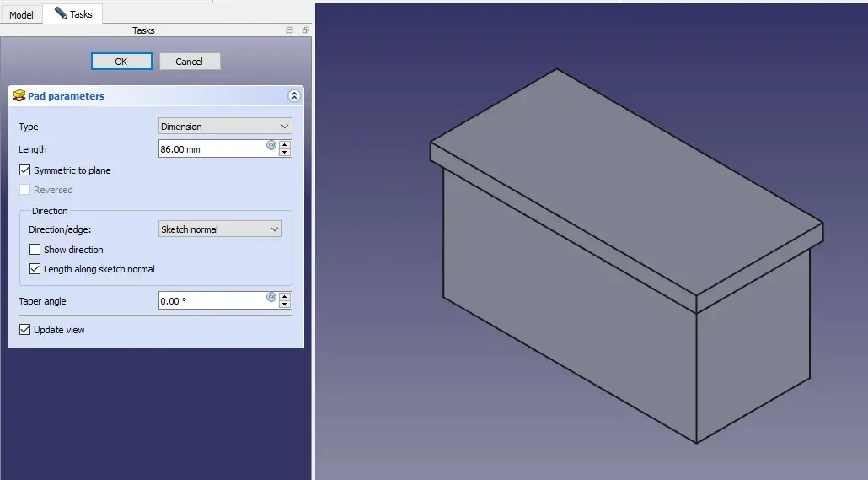This screenshot has width=868, height=480.
Task: Undock the Tasks panel with float icon
Action: [x=305, y=30]
